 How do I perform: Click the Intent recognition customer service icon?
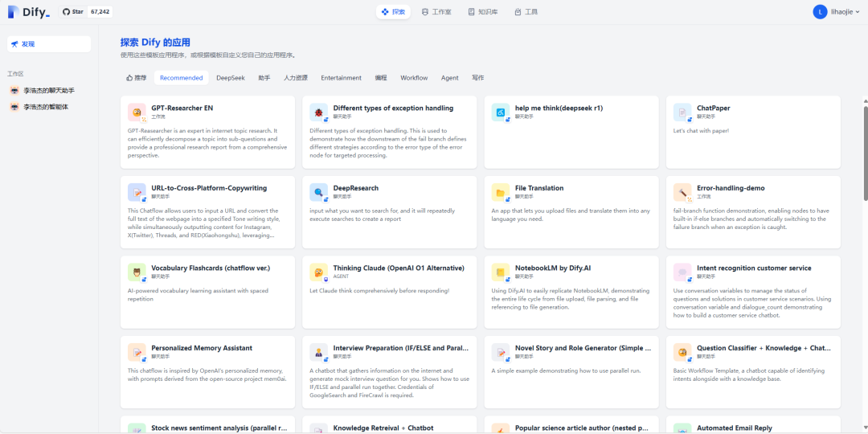pos(682,272)
